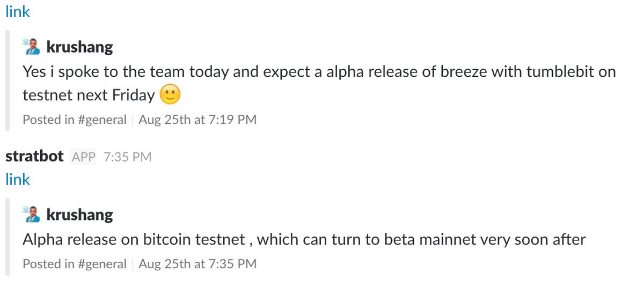The width and height of the screenshot is (644, 295).
Task: Open krushang's profile name in the first quote
Action: click(80, 47)
